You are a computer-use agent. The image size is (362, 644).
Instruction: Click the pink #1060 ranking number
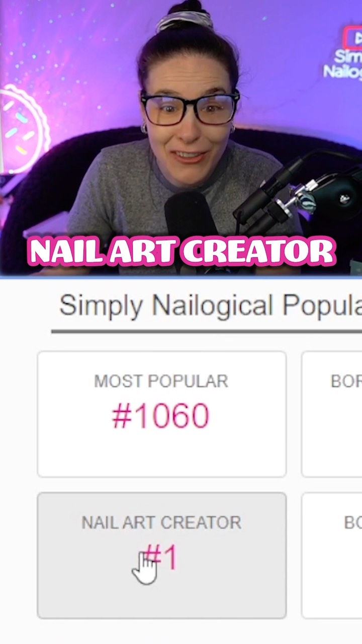(x=161, y=416)
